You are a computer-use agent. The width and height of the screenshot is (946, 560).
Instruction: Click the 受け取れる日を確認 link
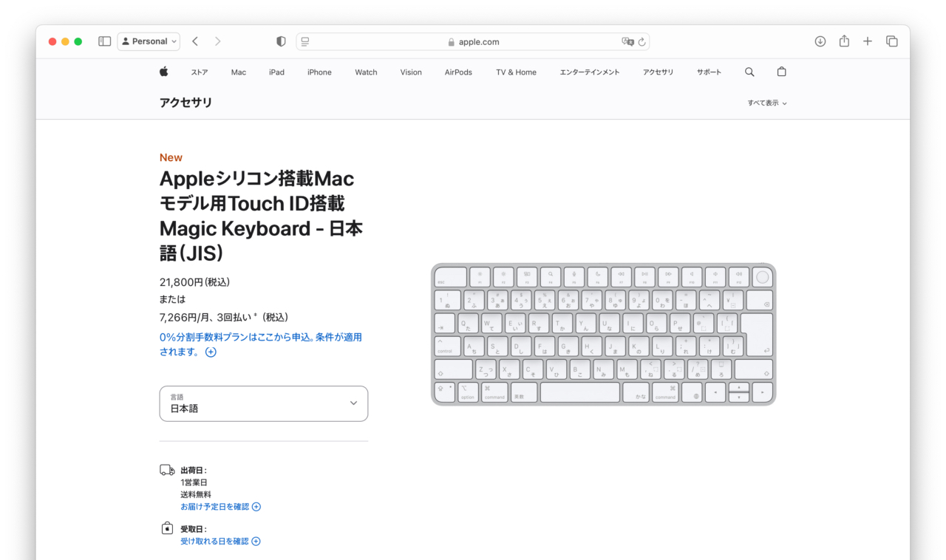(x=220, y=542)
